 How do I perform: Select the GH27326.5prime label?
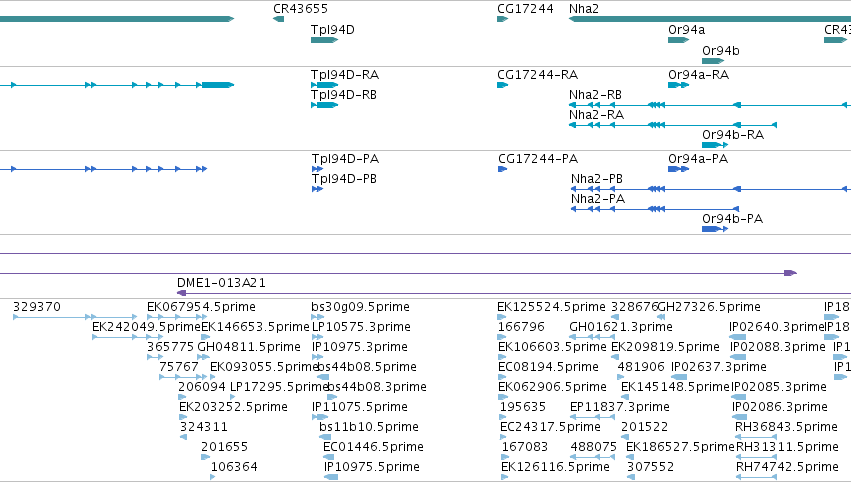pyautogui.click(x=709, y=307)
